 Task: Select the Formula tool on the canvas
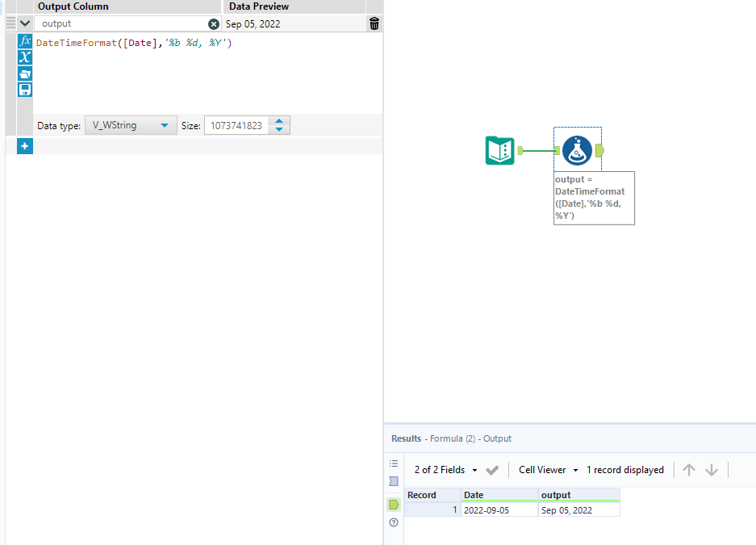[x=577, y=149]
